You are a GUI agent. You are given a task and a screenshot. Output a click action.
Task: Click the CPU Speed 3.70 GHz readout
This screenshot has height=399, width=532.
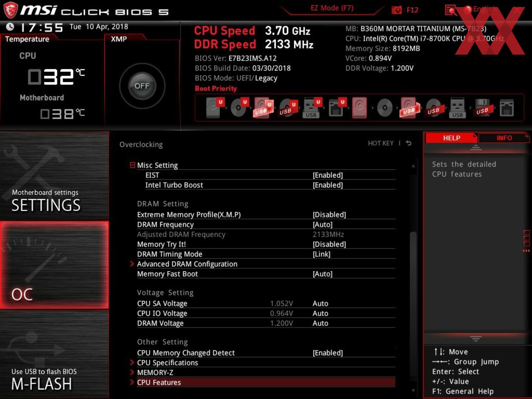pyautogui.click(x=252, y=31)
